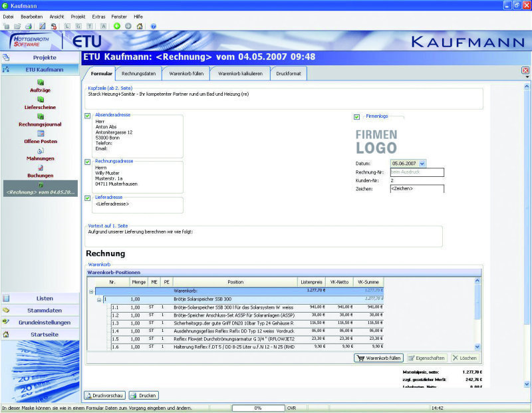The width and height of the screenshot is (532, 413).
Task: Go back with the green arrow icon
Action: coord(117,26)
